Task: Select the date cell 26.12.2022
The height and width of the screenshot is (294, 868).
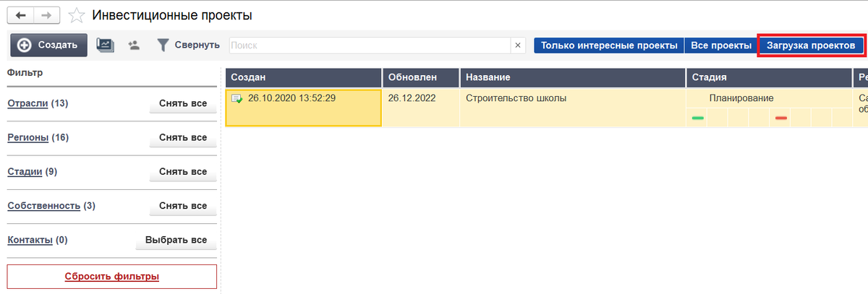Action: coord(421,108)
